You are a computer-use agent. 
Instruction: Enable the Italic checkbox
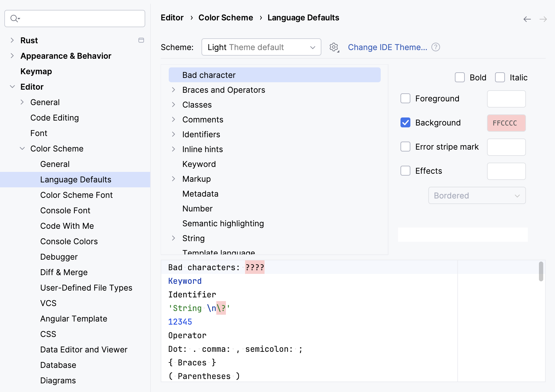(x=500, y=77)
